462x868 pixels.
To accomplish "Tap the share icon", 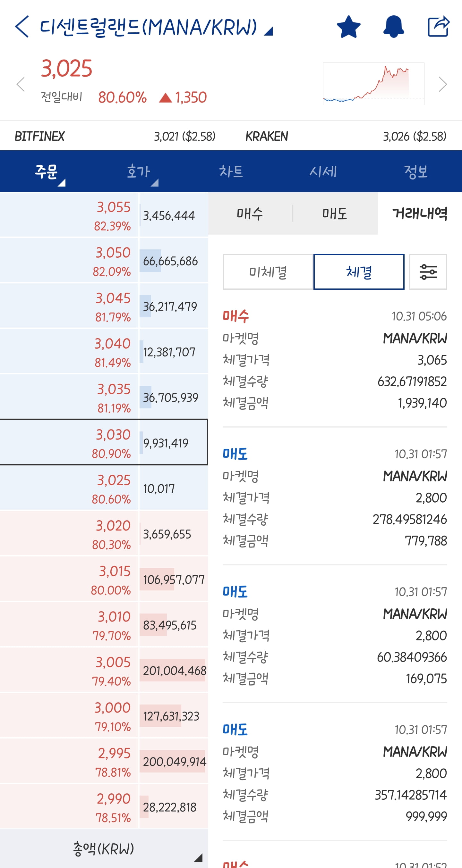I will [438, 26].
